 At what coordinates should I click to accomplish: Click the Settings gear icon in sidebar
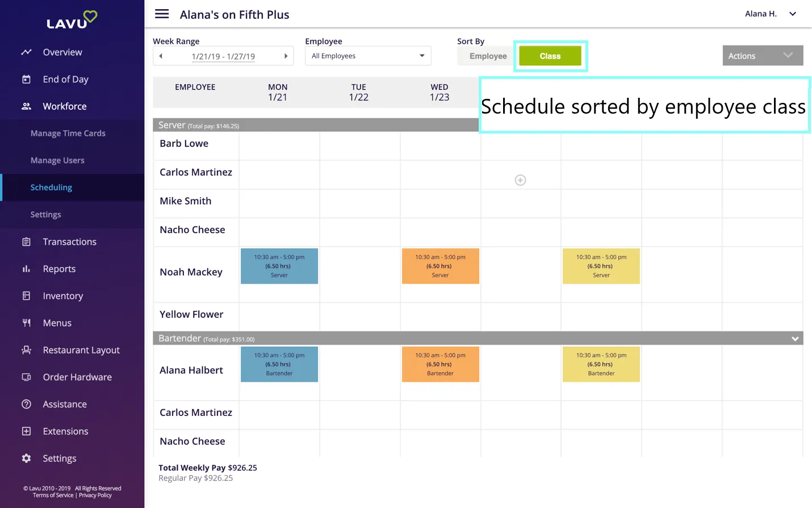coord(26,459)
